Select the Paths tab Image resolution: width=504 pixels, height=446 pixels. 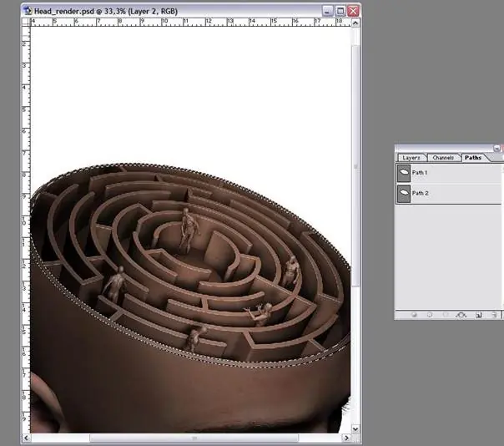click(473, 157)
